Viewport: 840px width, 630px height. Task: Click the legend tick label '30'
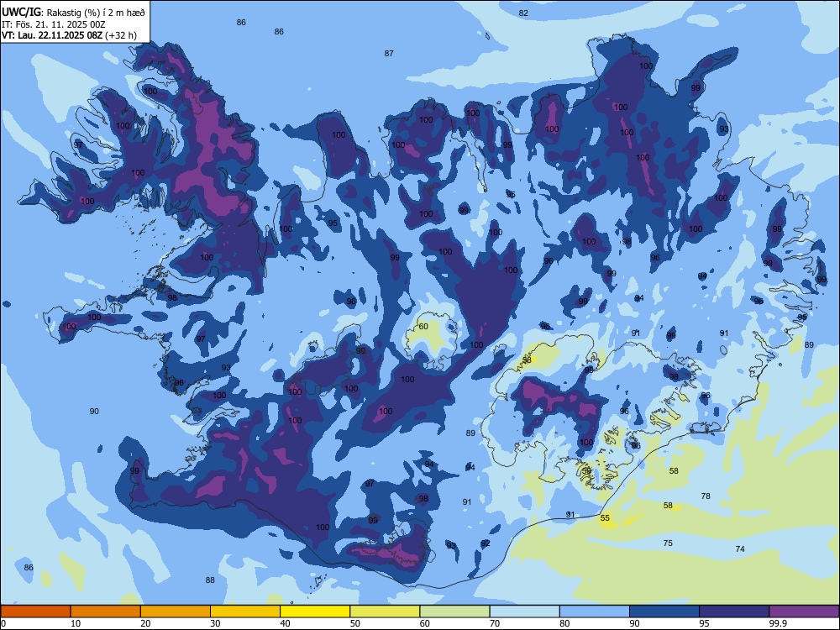(x=215, y=623)
